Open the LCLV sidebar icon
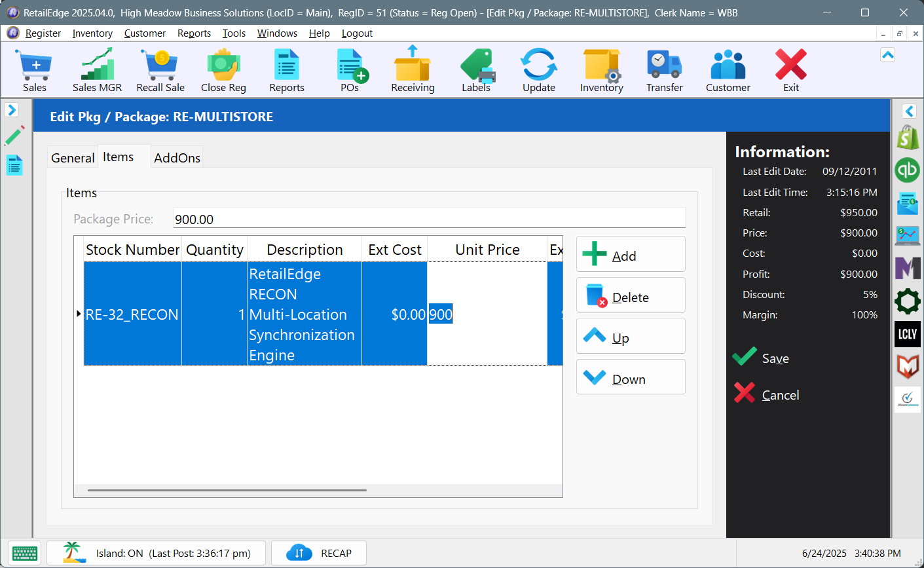The width and height of the screenshot is (924, 568). coord(908,334)
